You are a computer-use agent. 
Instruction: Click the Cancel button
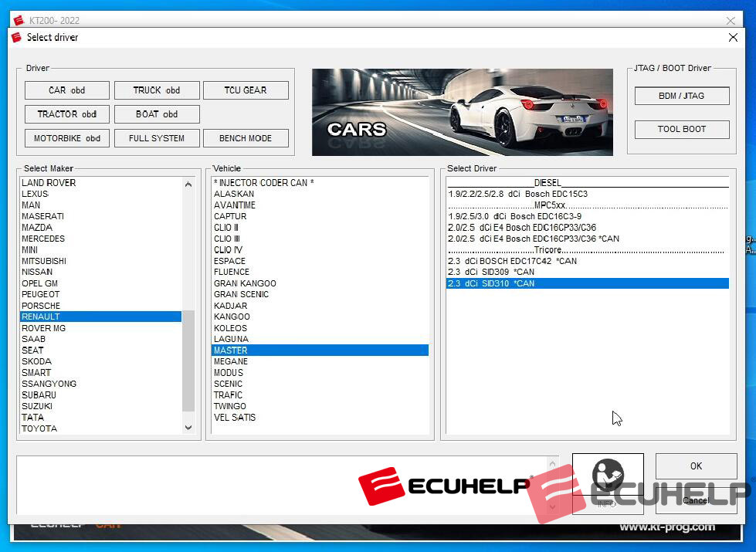click(697, 500)
